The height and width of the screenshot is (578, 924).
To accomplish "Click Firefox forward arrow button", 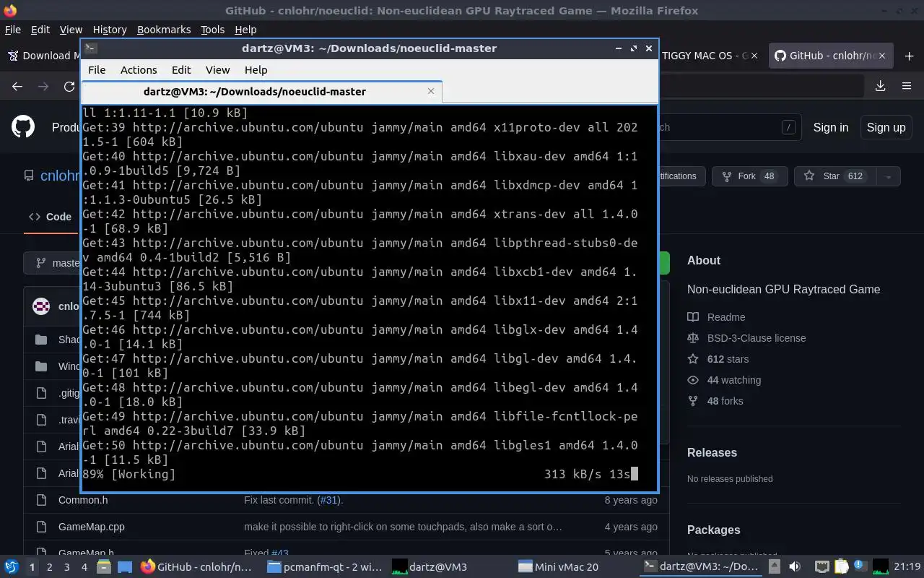I will pyautogui.click(x=43, y=86).
